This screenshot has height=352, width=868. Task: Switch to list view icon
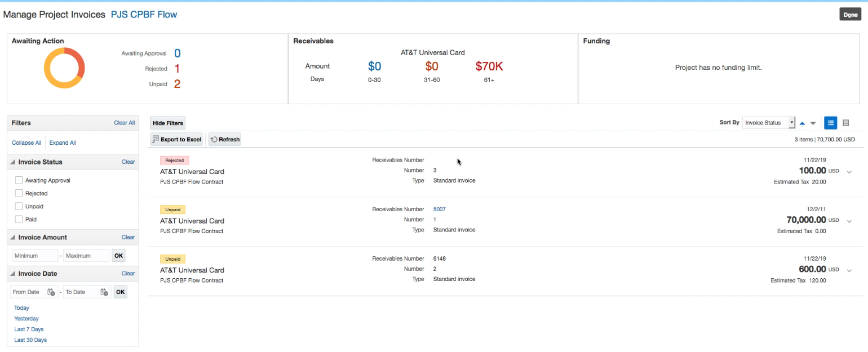830,123
